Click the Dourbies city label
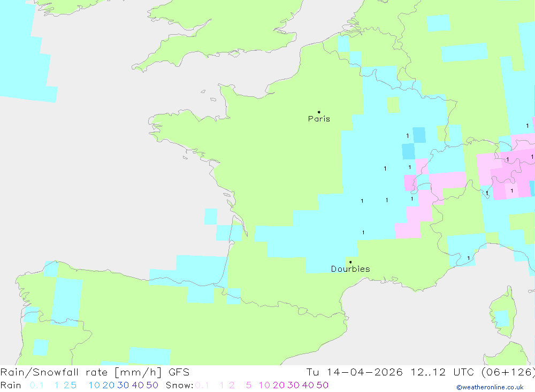This screenshot has width=535, height=392. pyautogui.click(x=350, y=269)
